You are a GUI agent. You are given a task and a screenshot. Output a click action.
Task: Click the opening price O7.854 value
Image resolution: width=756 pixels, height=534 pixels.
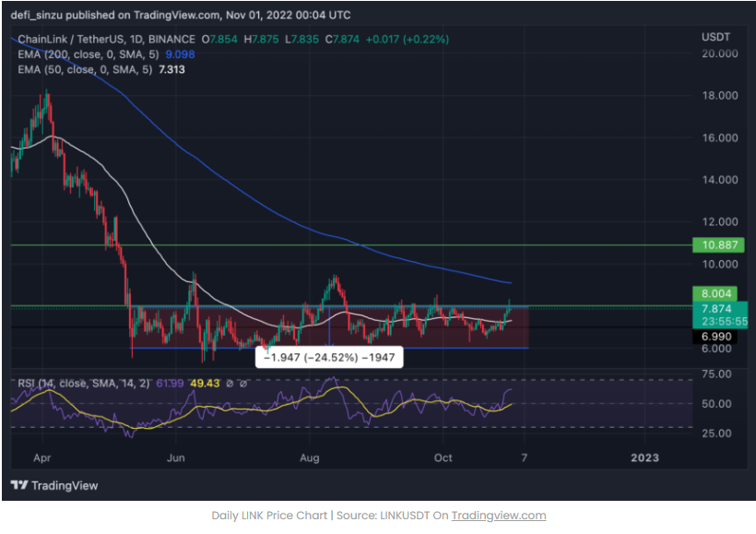(x=219, y=40)
